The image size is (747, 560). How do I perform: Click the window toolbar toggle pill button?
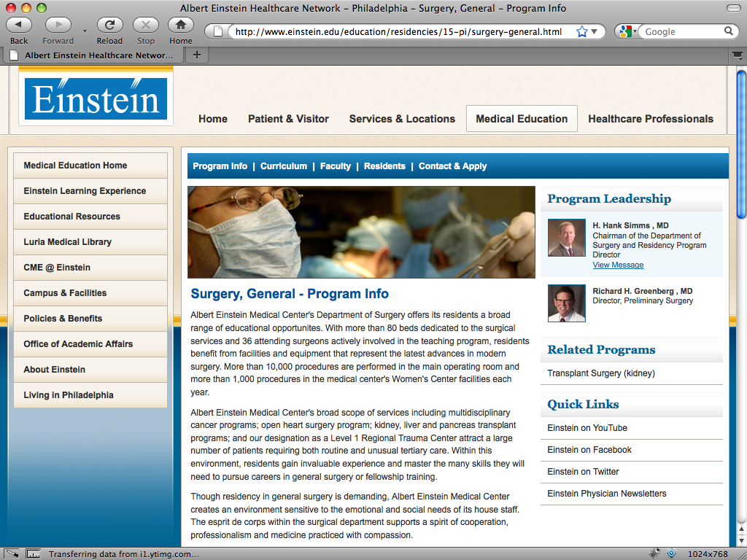734,7
